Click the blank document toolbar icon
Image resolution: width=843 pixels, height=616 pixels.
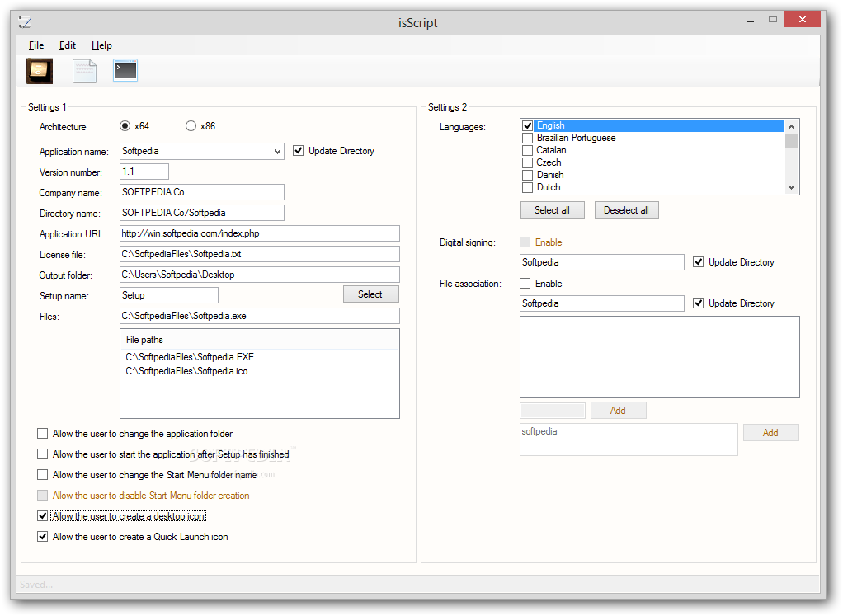pos(84,71)
